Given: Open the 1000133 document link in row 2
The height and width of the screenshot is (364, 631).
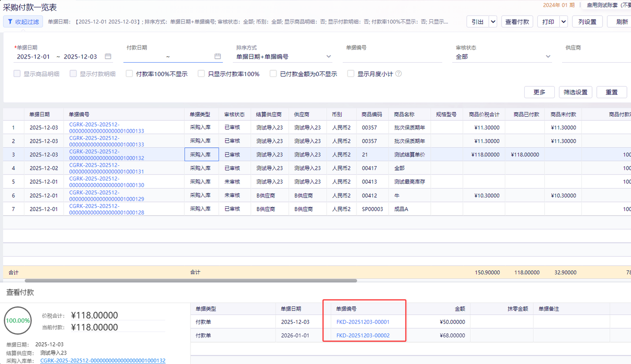Looking at the screenshot, I should pyautogui.click(x=107, y=141).
